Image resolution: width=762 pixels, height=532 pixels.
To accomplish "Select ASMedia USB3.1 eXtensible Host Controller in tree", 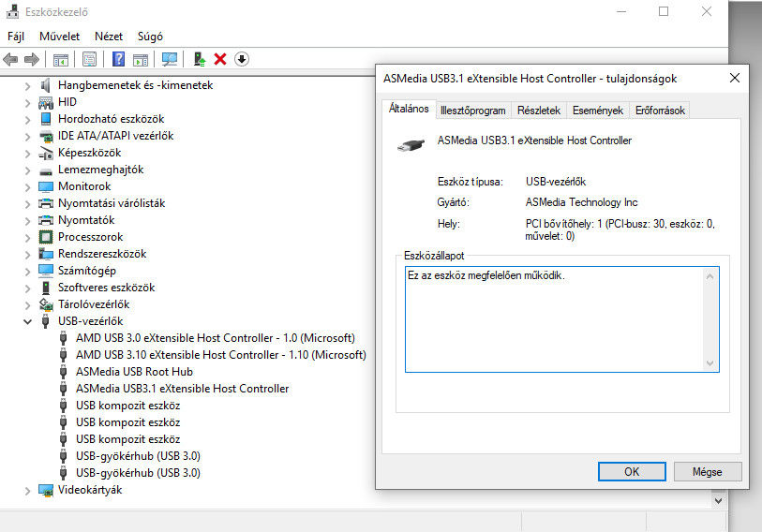I will [x=182, y=389].
